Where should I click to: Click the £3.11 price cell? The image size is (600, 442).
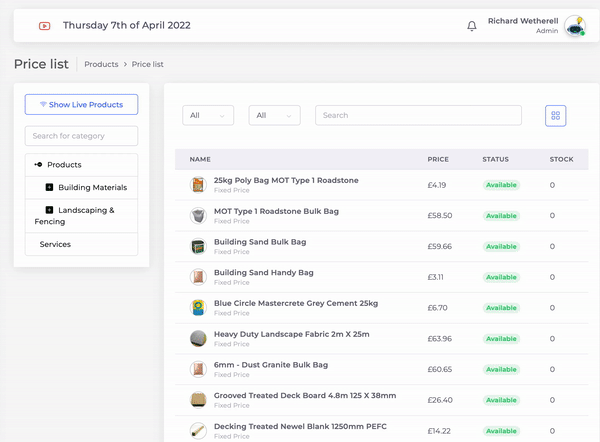click(435, 277)
